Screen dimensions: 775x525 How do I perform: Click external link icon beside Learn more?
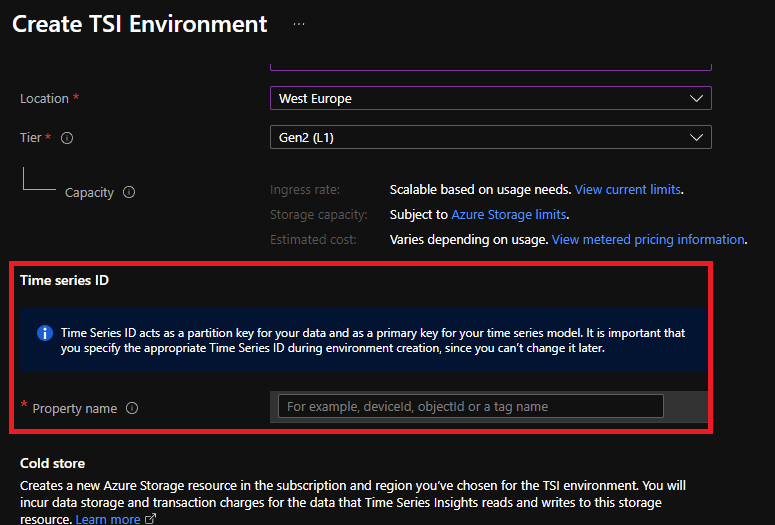150,519
